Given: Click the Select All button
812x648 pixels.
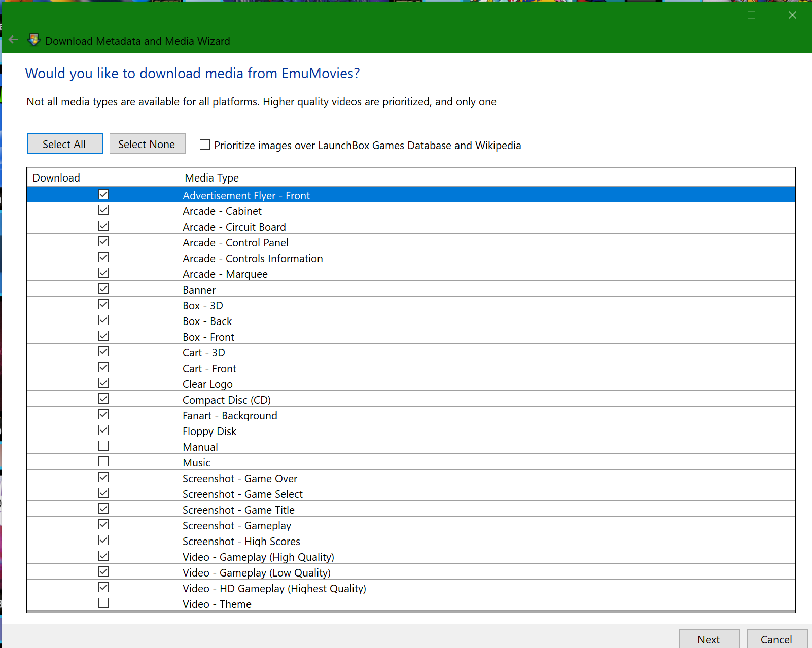Looking at the screenshot, I should 64,144.
